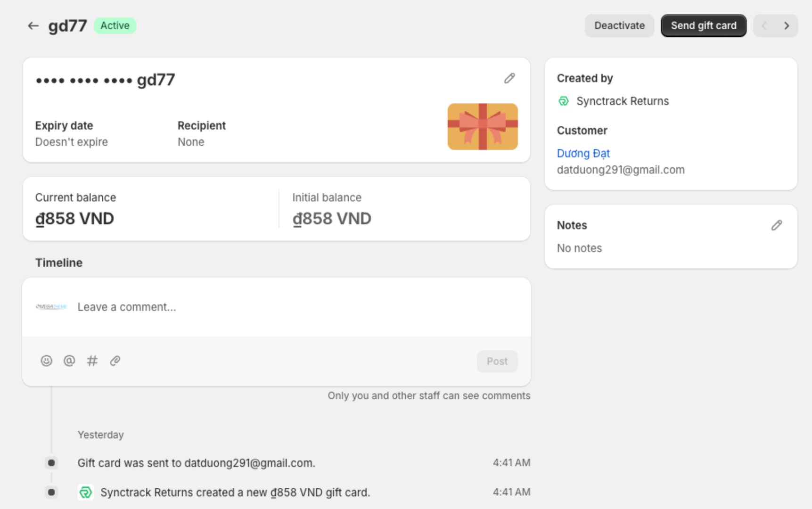Click the back arrow beside gd77
812x509 pixels.
coord(33,26)
